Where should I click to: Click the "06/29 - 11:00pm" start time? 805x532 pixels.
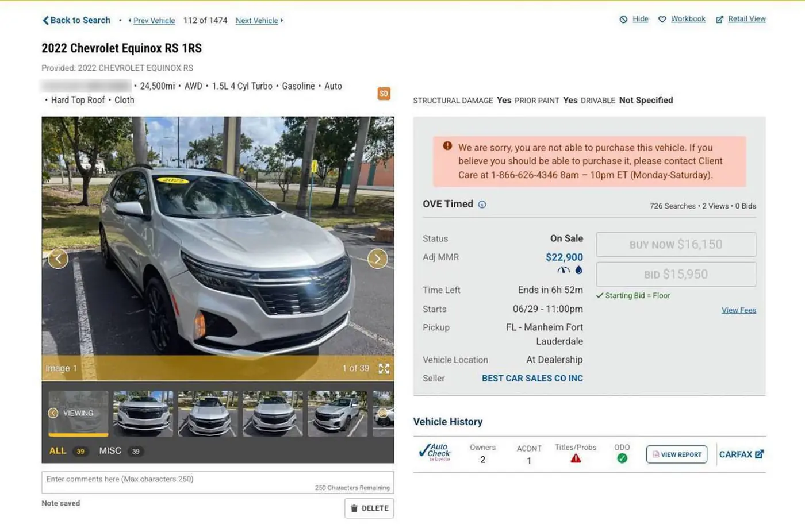(548, 309)
